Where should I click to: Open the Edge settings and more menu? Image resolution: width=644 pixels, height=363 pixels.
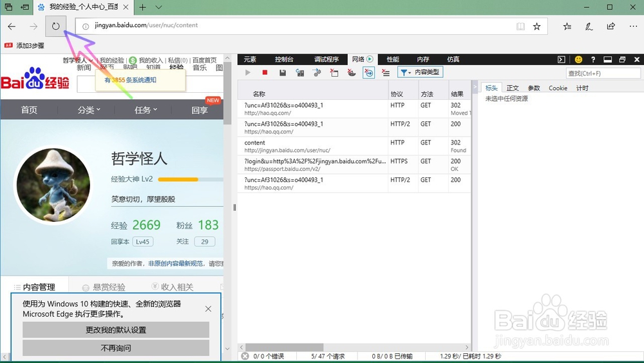pos(633,26)
